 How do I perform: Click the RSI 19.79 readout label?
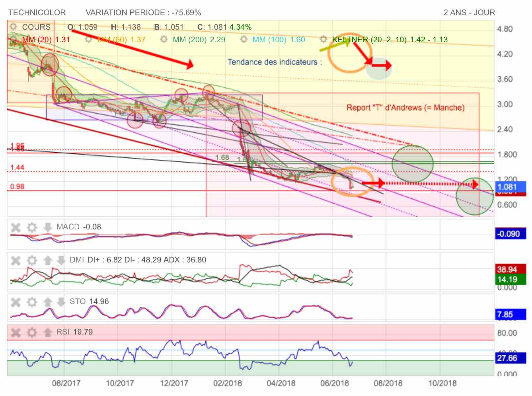(74, 332)
